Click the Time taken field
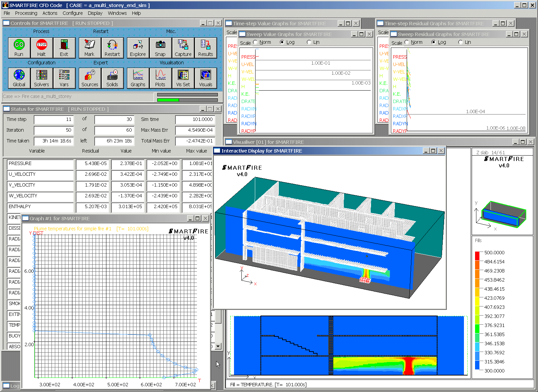 pos(54,141)
